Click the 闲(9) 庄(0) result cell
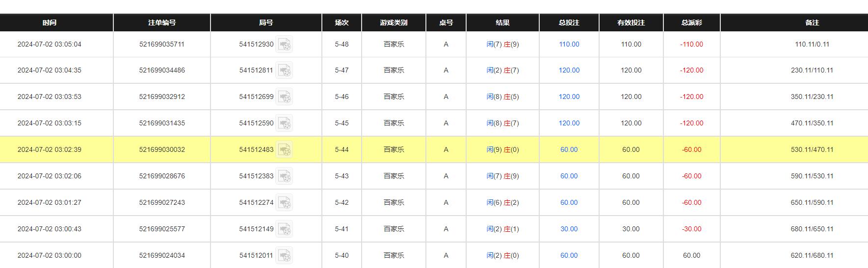The image size is (868, 268). click(502, 149)
